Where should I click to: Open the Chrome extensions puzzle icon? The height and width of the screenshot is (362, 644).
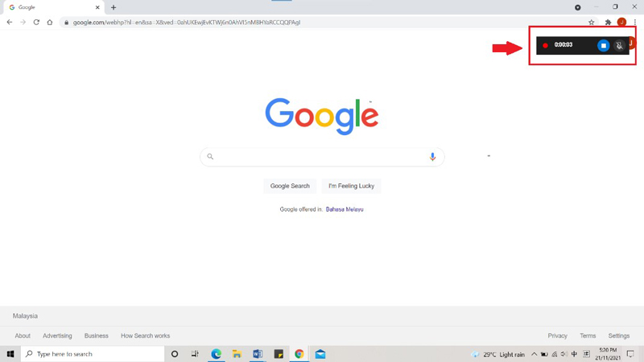pyautogui.click(x=608, y=23)
